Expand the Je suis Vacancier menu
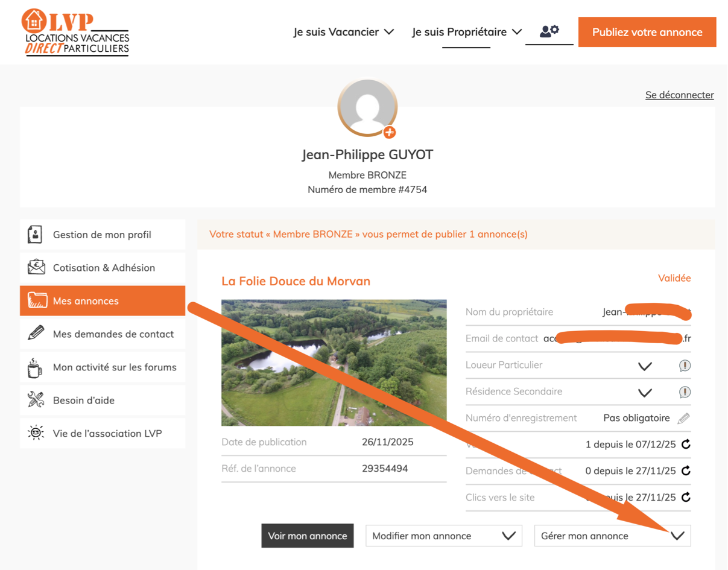728x570 pixels. point(343,32)
